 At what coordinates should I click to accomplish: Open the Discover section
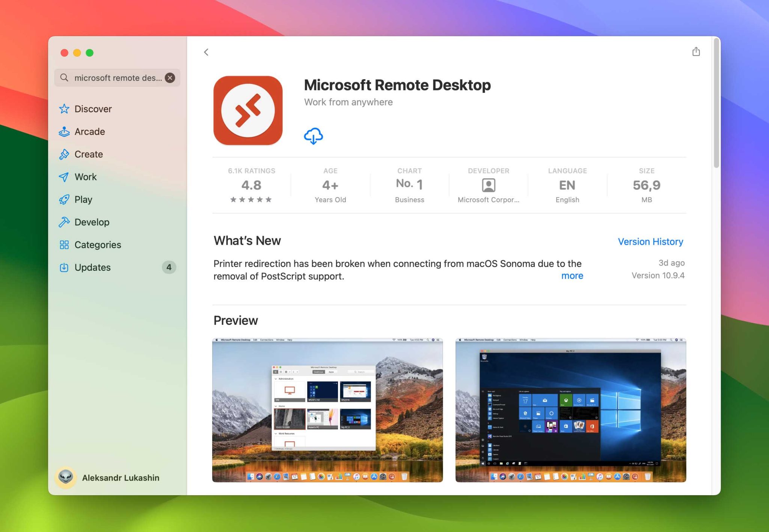point(93,109)
